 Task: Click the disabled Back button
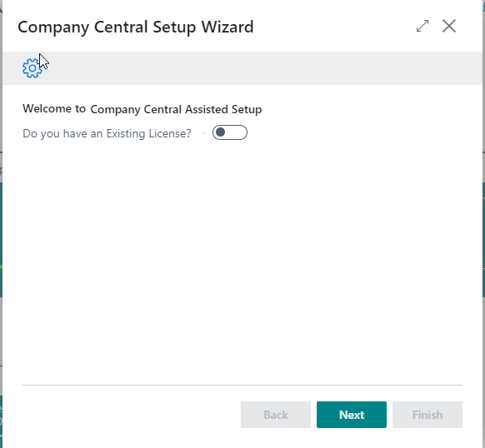point(276,415)
